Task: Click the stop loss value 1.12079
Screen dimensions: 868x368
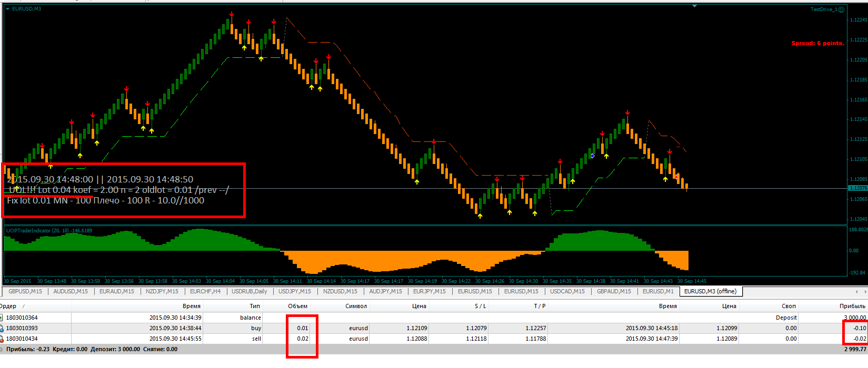Action: point(476,328)
